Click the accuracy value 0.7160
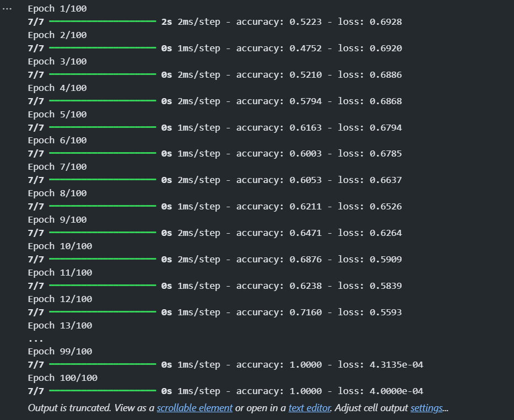514x420 pixels. pos(306,312)
